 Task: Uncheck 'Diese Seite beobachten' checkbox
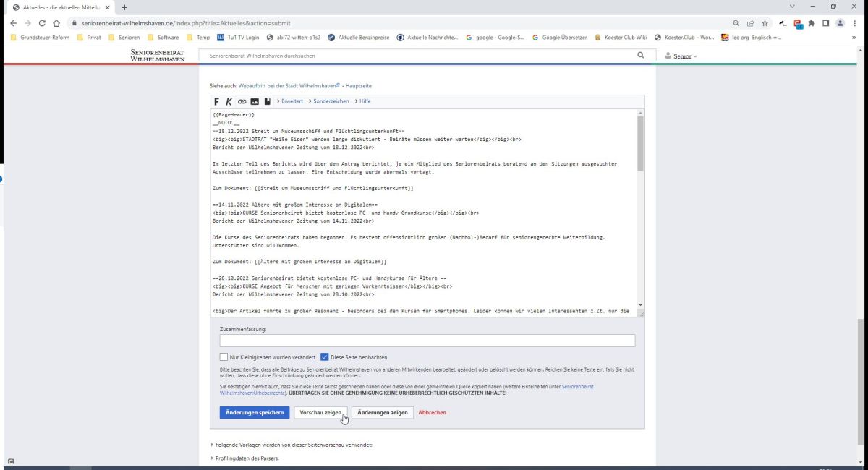(x=325, y=357)
